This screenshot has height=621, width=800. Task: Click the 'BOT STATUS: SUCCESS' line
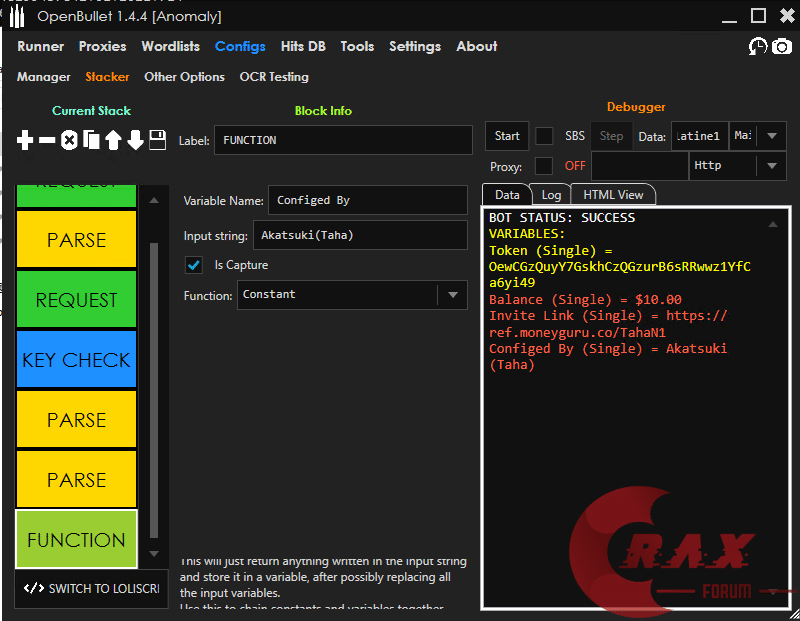[562, 217]
